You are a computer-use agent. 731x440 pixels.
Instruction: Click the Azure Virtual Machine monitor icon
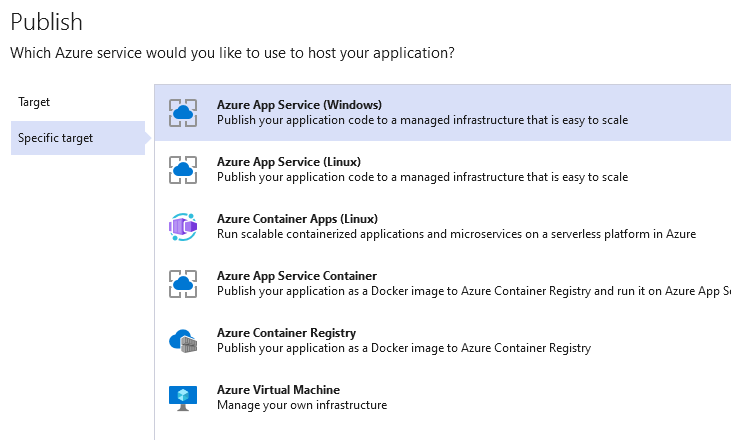183,398
